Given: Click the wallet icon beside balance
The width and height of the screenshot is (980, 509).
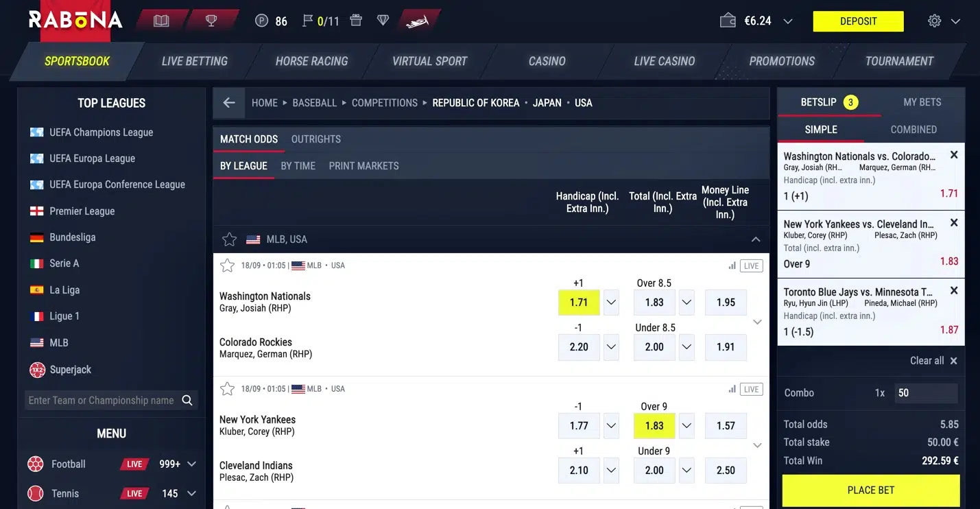Looking at the screenshot, I should (x=728, y=21).
